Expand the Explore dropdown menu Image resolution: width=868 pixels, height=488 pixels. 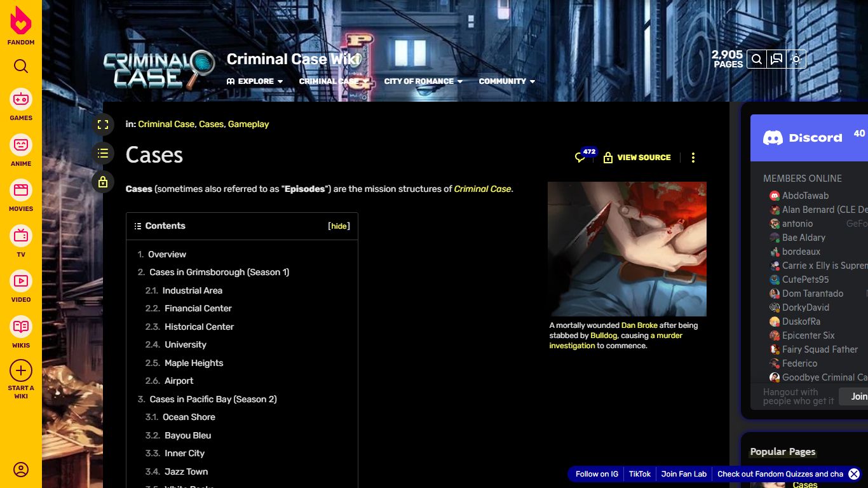click(x=255, y=81)
